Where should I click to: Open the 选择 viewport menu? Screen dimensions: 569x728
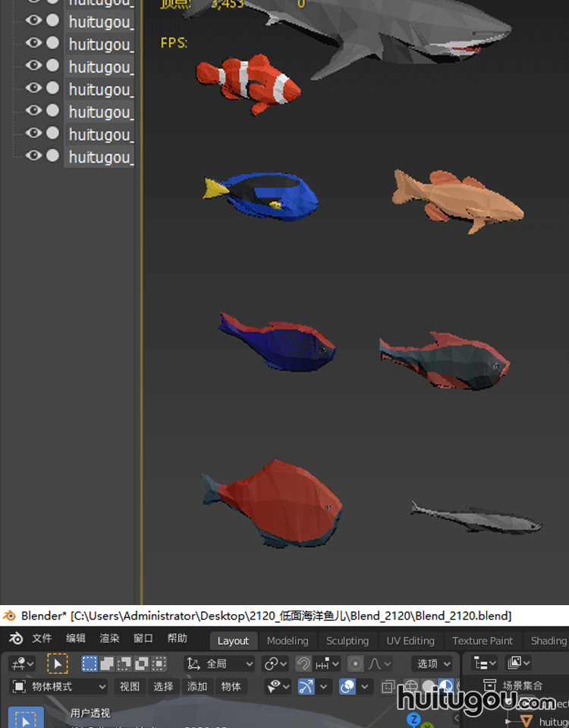click(x=164, y=687)
